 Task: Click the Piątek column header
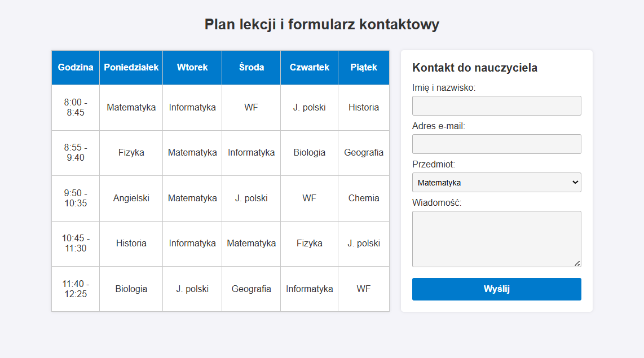(x=364, y=68)
